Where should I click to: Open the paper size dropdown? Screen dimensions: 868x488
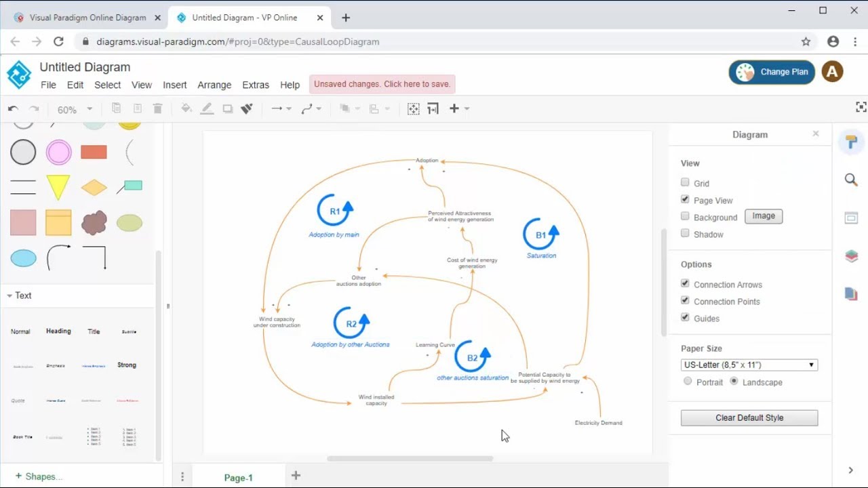[749, 365]
